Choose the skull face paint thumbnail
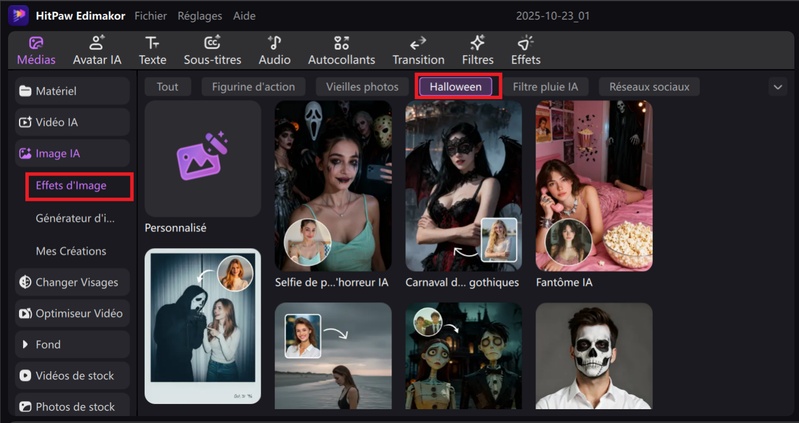This screenshot has height=423, width=799. coord(594,356)
